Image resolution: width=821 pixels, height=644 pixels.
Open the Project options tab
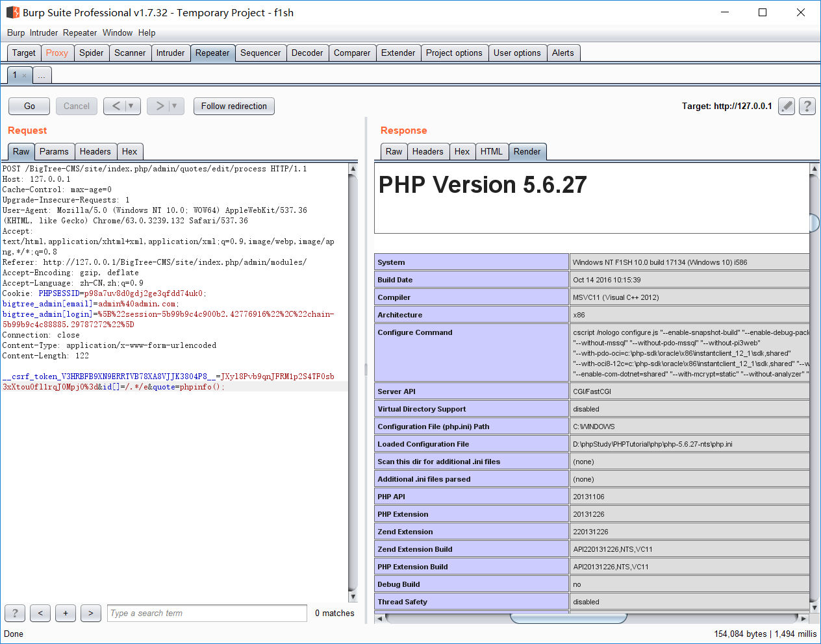coord(454,53)
